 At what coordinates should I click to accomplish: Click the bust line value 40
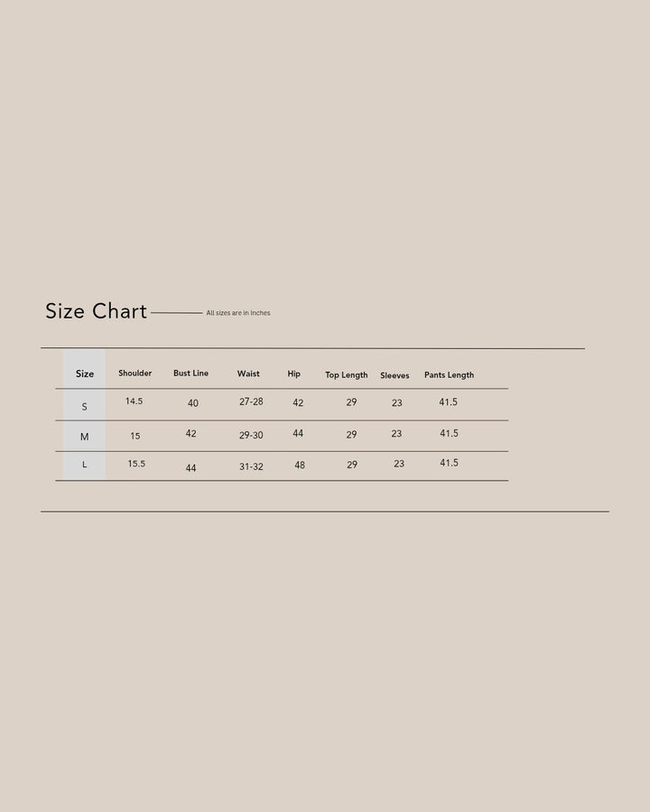coord(193,403)
